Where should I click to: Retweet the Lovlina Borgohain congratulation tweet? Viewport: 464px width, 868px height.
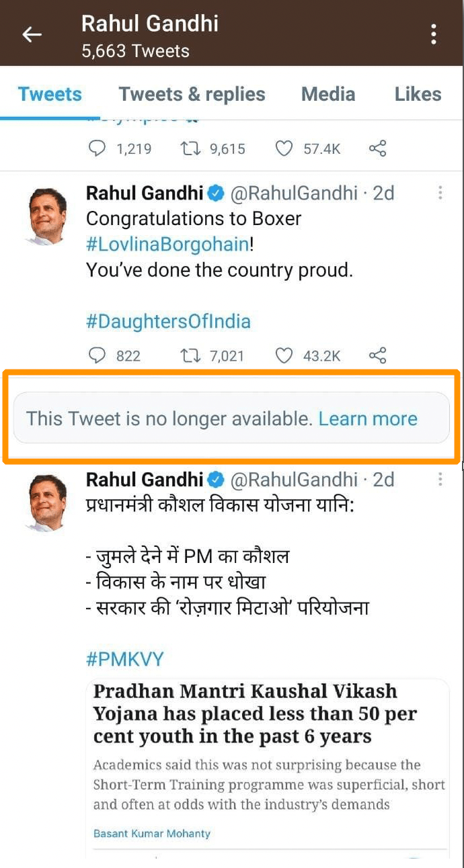(191, 355)
